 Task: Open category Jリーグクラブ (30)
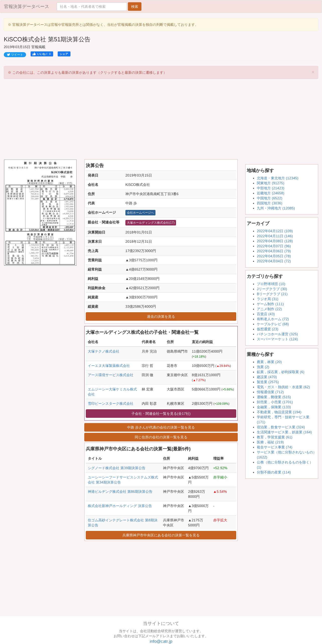(272, 289)
